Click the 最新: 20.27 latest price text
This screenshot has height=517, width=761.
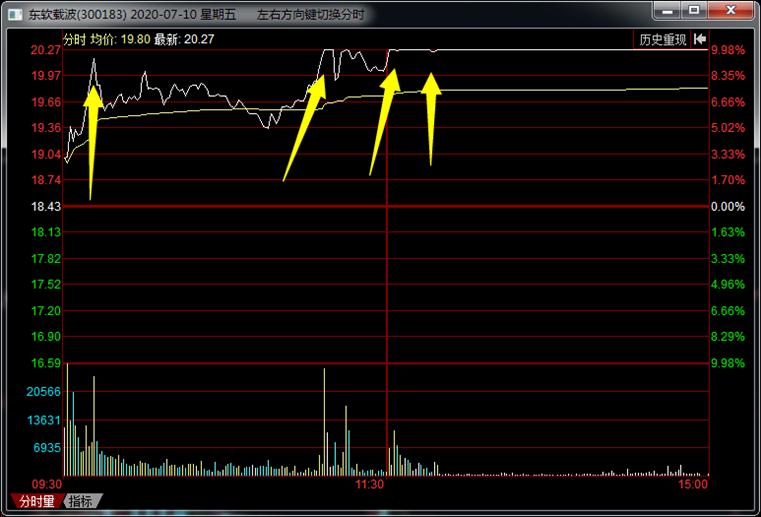coord(184,39)
